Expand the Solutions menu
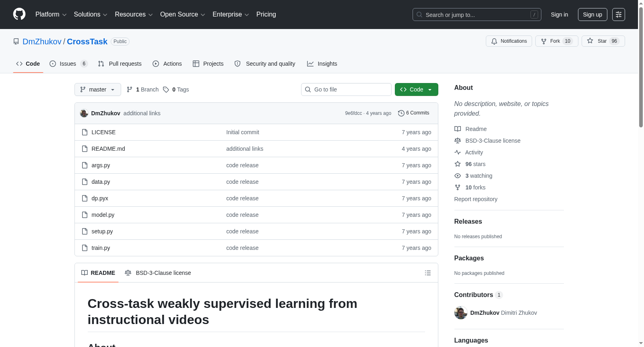The image size is (644, 347). click(x=91, y=15)
